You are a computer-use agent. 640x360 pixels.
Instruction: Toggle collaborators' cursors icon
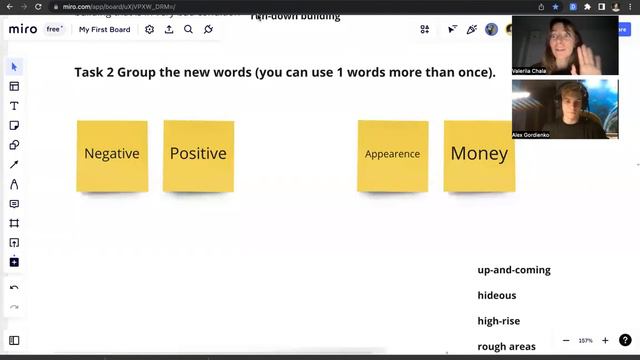coord(452,29)
